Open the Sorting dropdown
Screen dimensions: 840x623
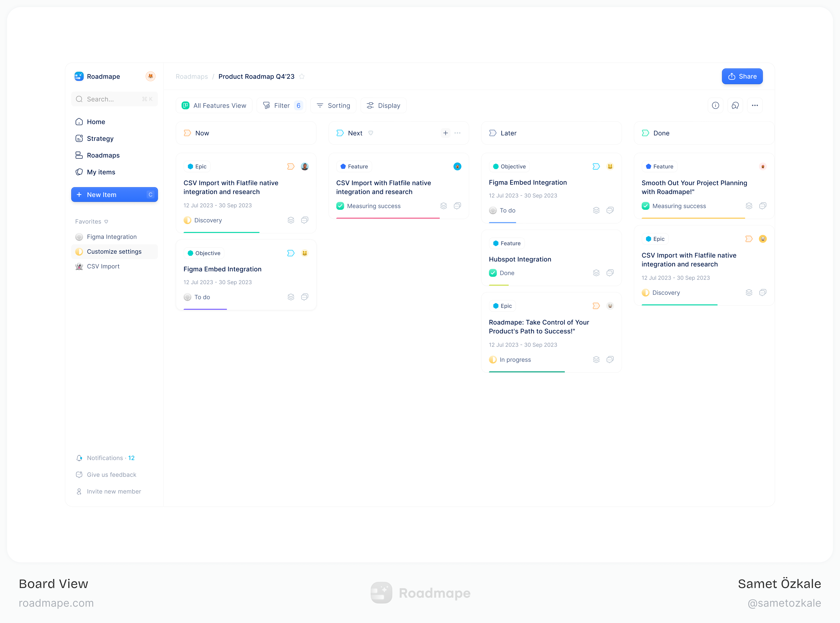pyautogui.click(x=333, y=106)
